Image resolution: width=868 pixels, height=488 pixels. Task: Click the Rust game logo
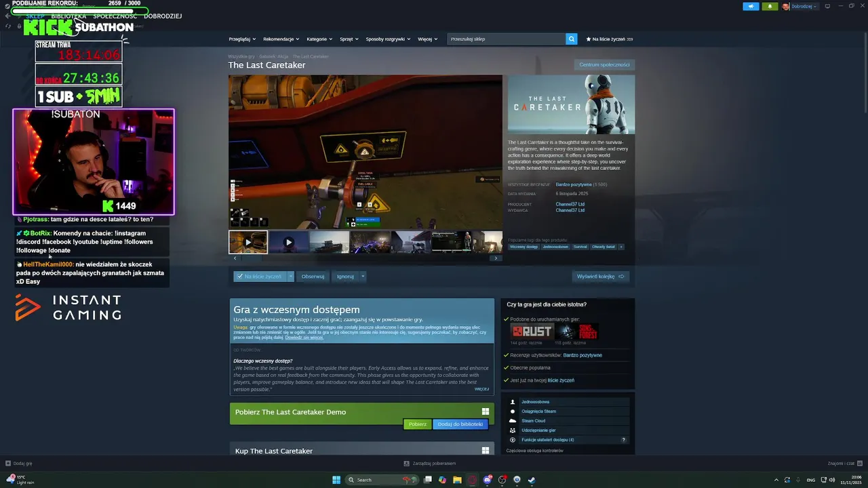pos(532,331)
